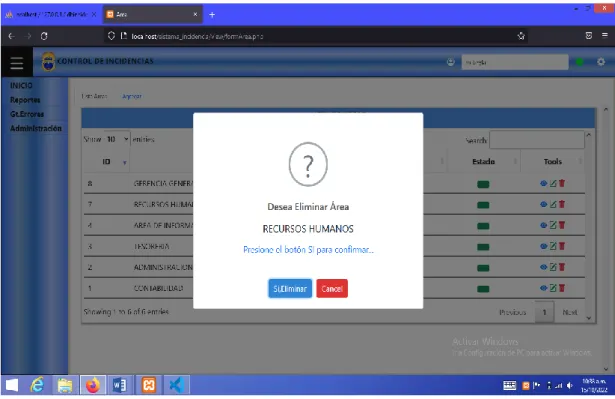Open Firefox from the taskbar
This screenshot has height=399, width=615.
pyautogui.click(x=93, y=385)
